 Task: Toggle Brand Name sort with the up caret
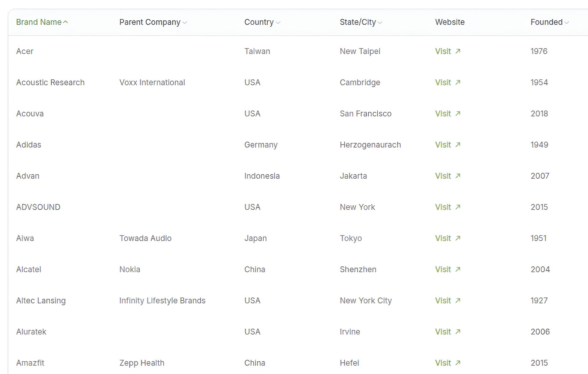(65, 22)
